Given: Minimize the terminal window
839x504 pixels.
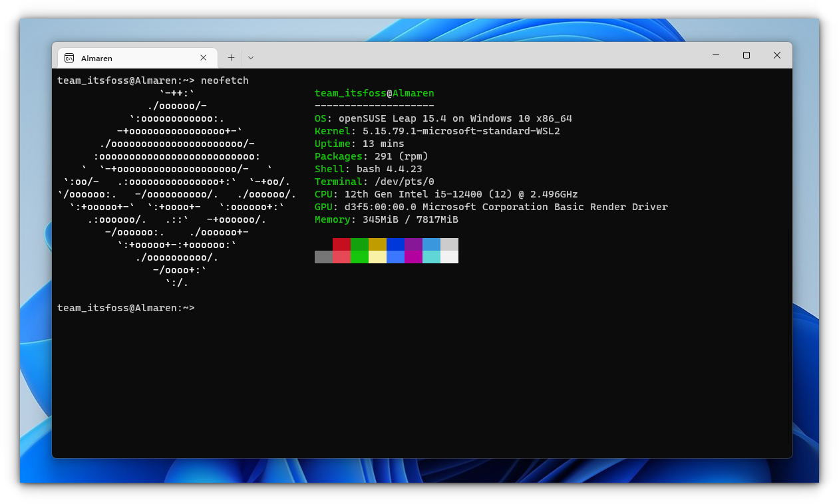Looking at the screenshot, I should tap(716, 55).
